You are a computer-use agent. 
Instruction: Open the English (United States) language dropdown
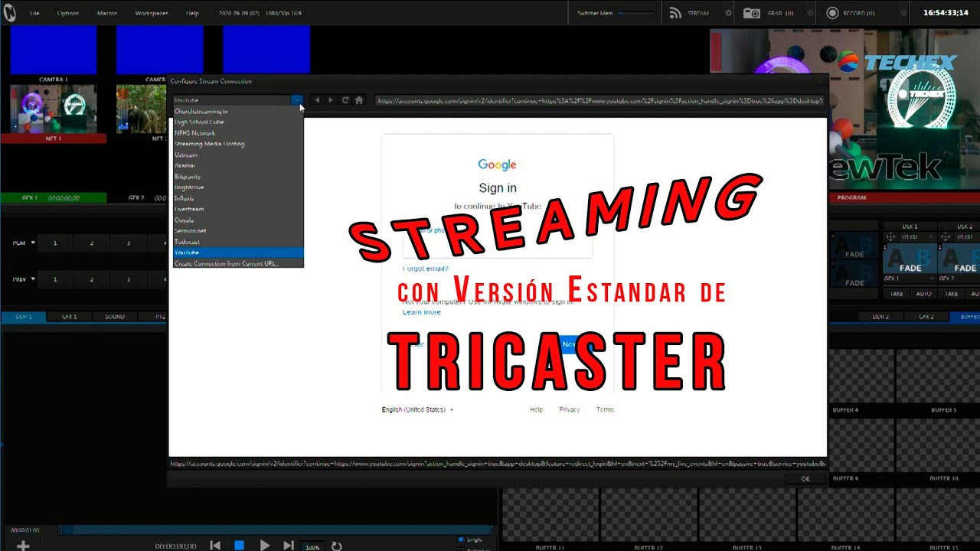417,409
